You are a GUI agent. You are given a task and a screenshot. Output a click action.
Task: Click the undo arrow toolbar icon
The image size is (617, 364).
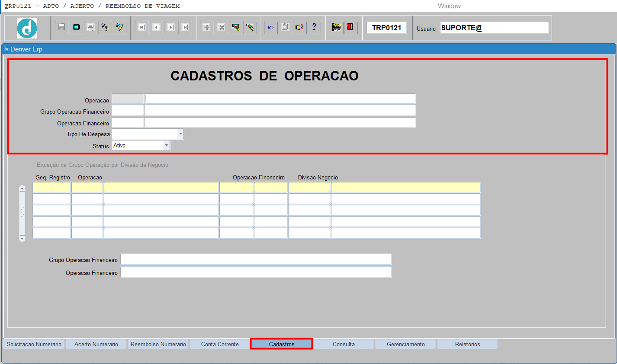pos(271,27)
